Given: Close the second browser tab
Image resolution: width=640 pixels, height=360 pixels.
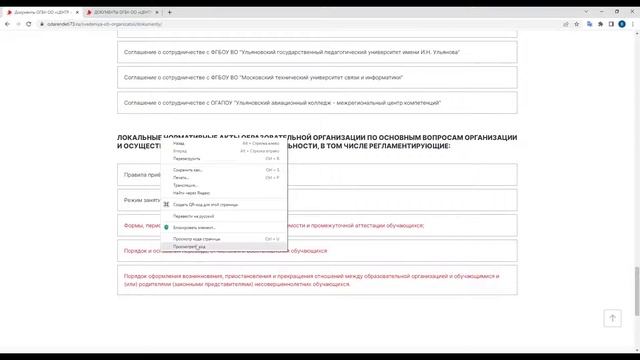Looking at the screenshot, I should 157,12.
